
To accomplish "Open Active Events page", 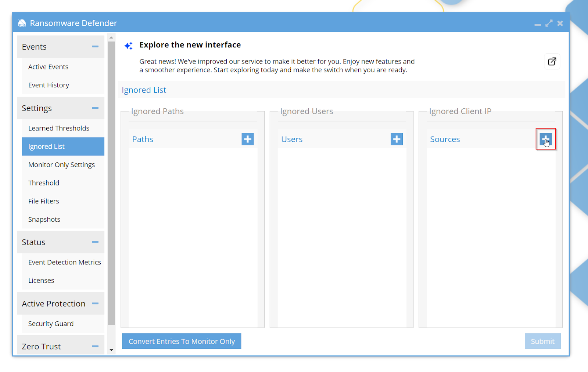I will click(x=63, y=67).
